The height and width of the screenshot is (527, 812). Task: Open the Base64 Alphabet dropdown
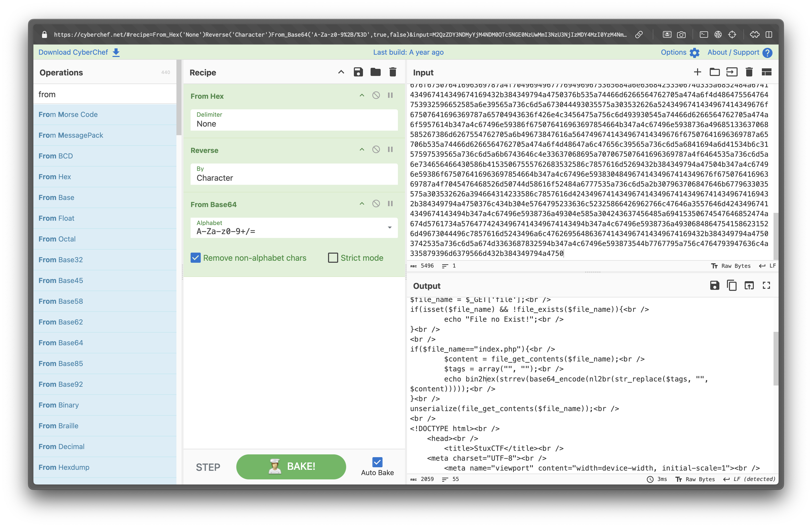point(389,228)
